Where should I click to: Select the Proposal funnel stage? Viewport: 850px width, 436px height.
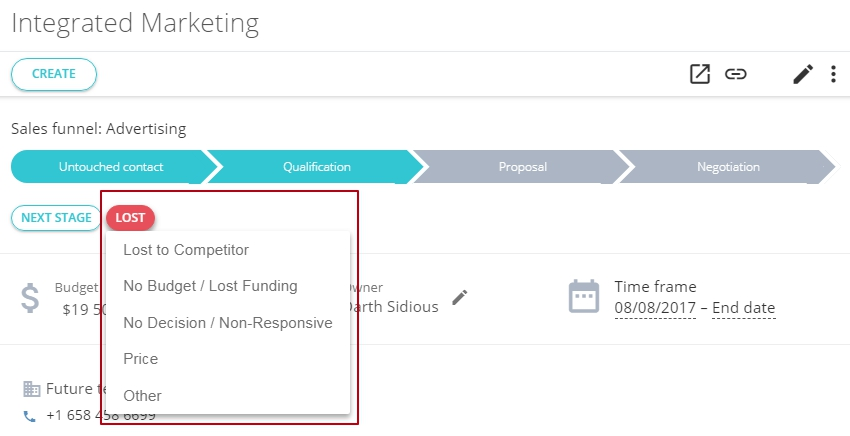pyautogui.click(x=522, y=166)
